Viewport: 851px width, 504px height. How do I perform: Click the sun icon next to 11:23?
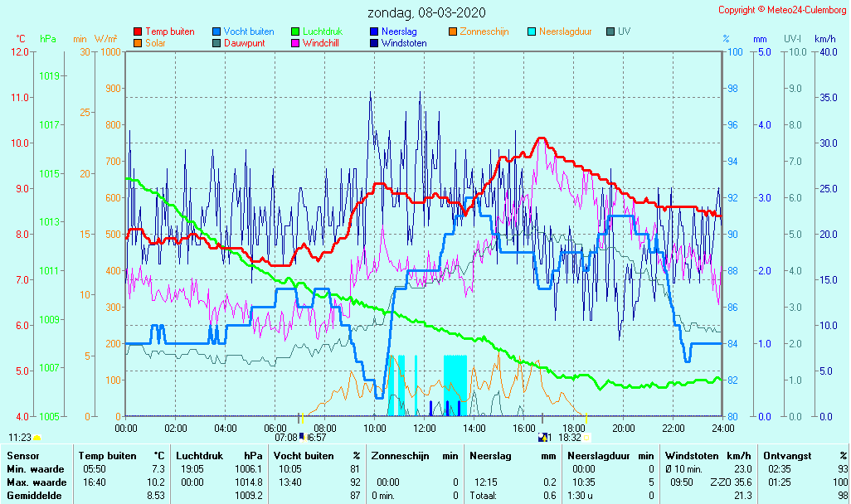[36, 437]
